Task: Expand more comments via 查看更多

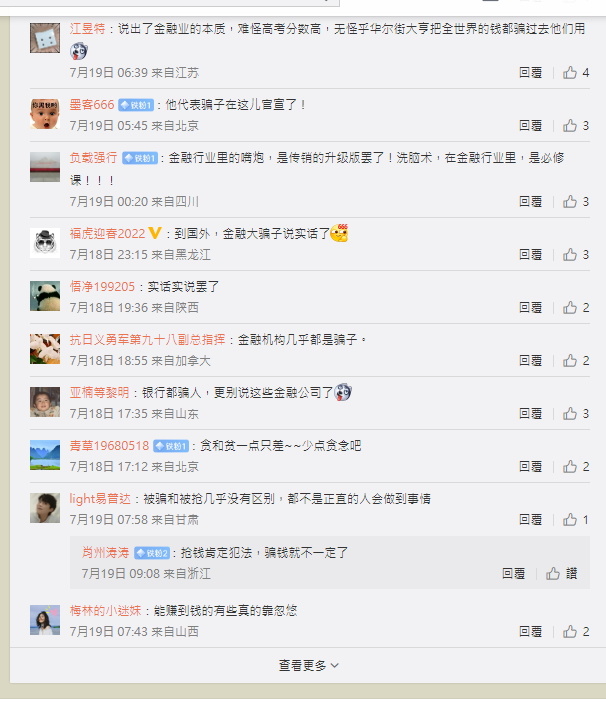Action: point(308,665)
